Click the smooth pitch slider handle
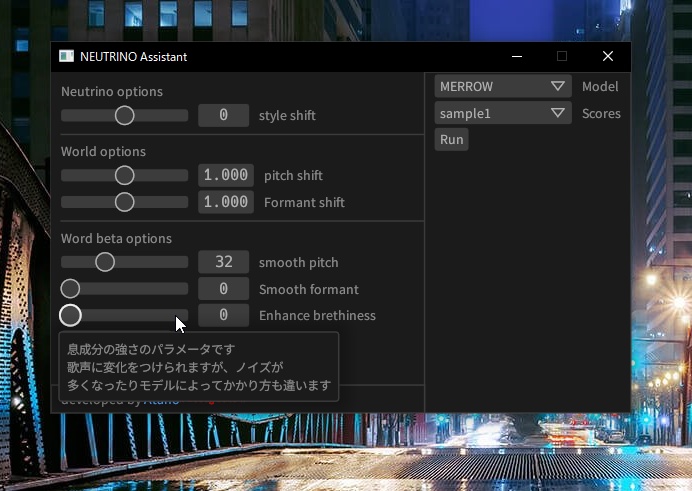 tap(105, 262)
